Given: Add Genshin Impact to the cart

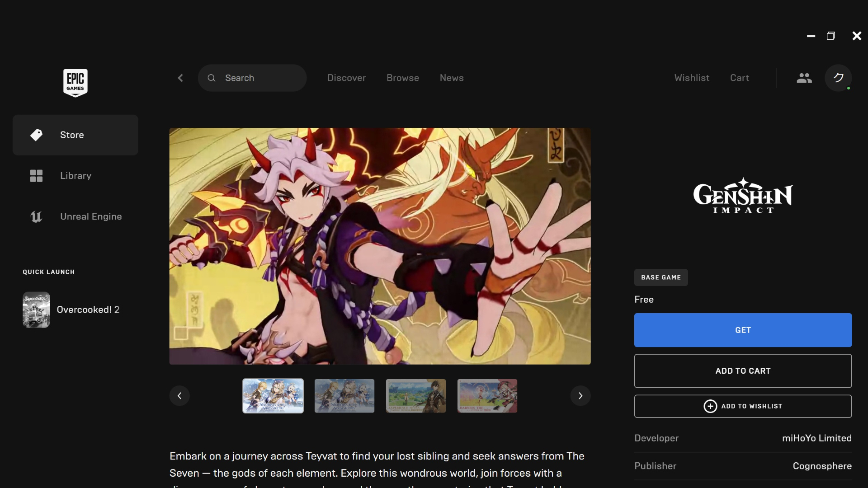Looking at the screenshot, I should pos(742,371).
